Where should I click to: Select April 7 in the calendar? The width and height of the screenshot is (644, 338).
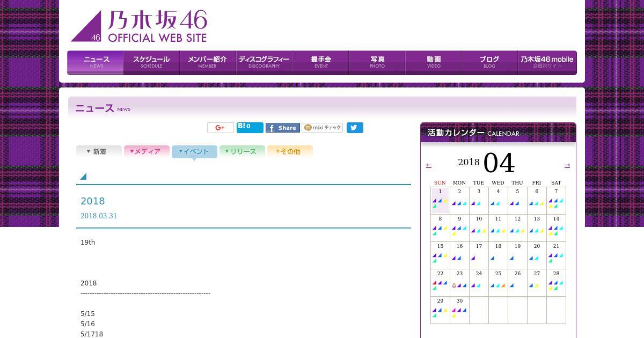[556, 200]
